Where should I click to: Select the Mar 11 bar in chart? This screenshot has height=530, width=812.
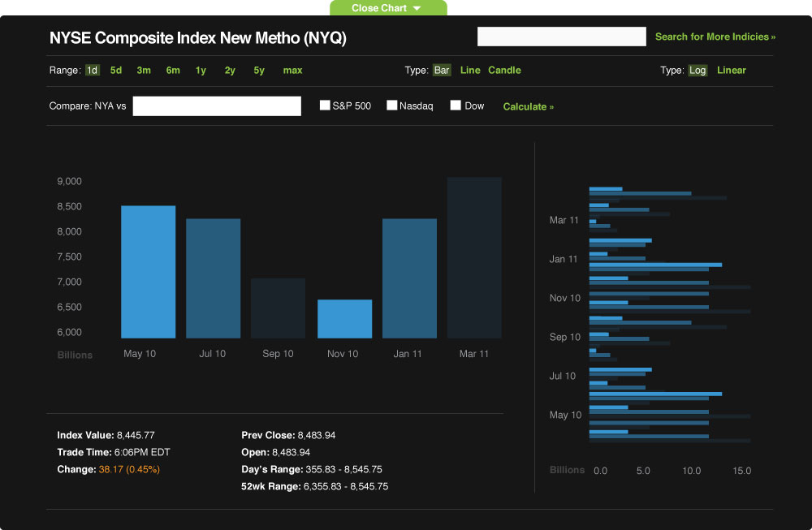(474, 258)
